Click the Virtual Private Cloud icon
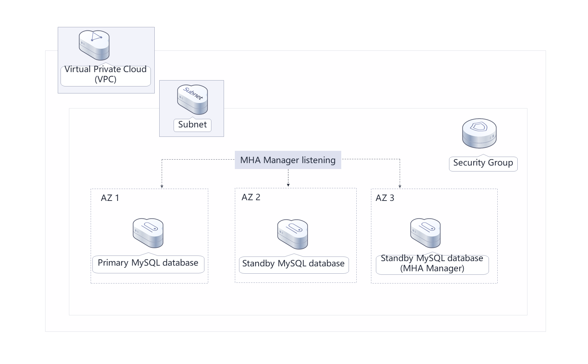 tap(94, 45)
